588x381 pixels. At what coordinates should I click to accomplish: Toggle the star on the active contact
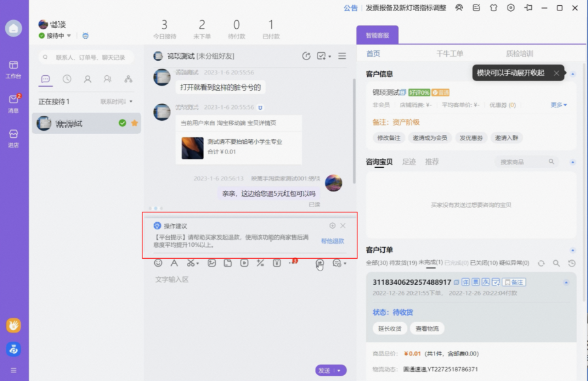pyautogui.click(x=135, y=123)
